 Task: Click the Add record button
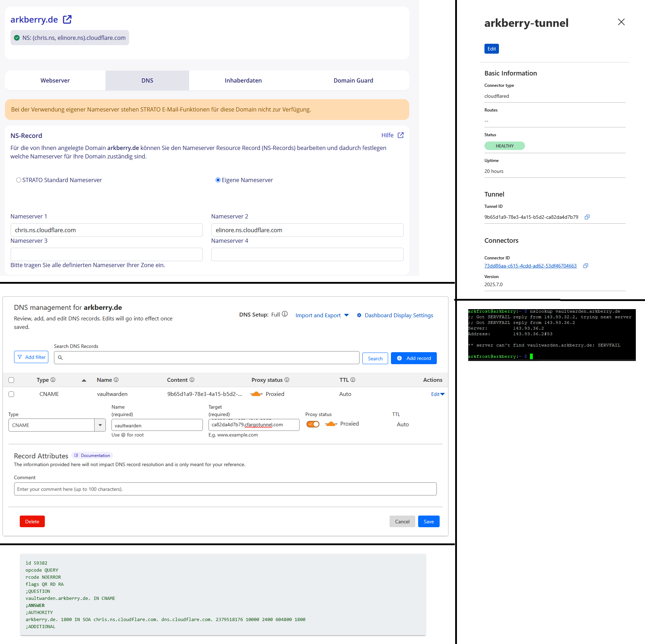tap(414, 358)
